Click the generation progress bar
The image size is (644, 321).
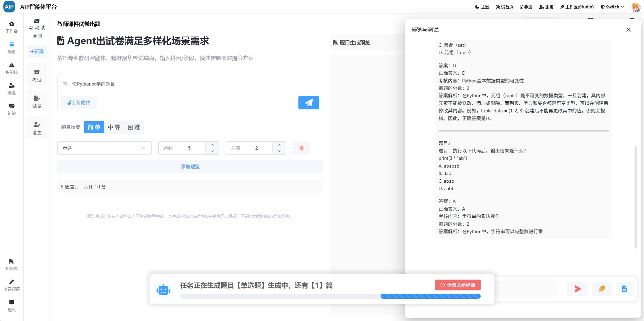330,296
